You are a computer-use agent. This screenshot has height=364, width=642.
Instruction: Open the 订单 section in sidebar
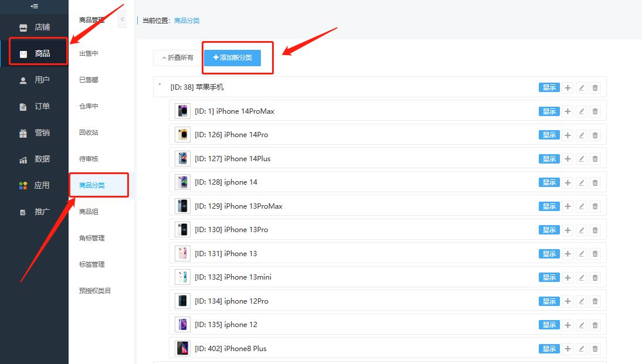pos(35,107)
